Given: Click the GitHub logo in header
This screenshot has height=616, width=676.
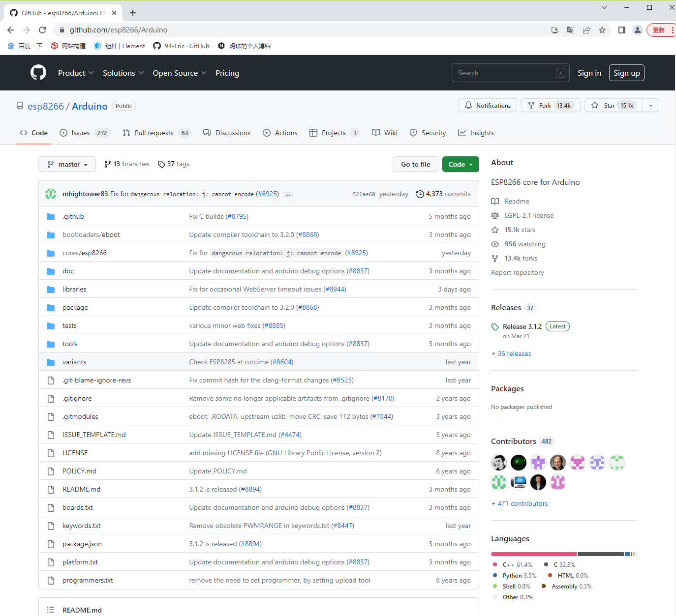Looking at the screenshot, I should click(38, 73).
